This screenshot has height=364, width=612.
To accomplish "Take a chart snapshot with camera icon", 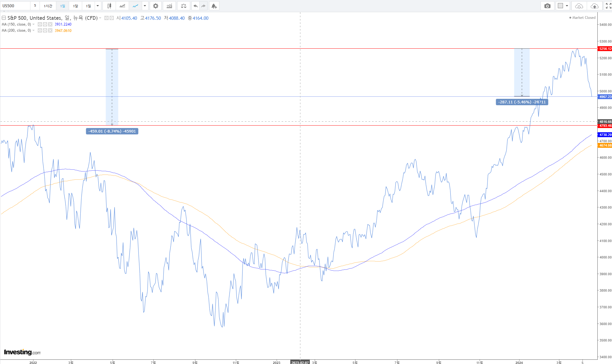I will click(x=547, y=6).
